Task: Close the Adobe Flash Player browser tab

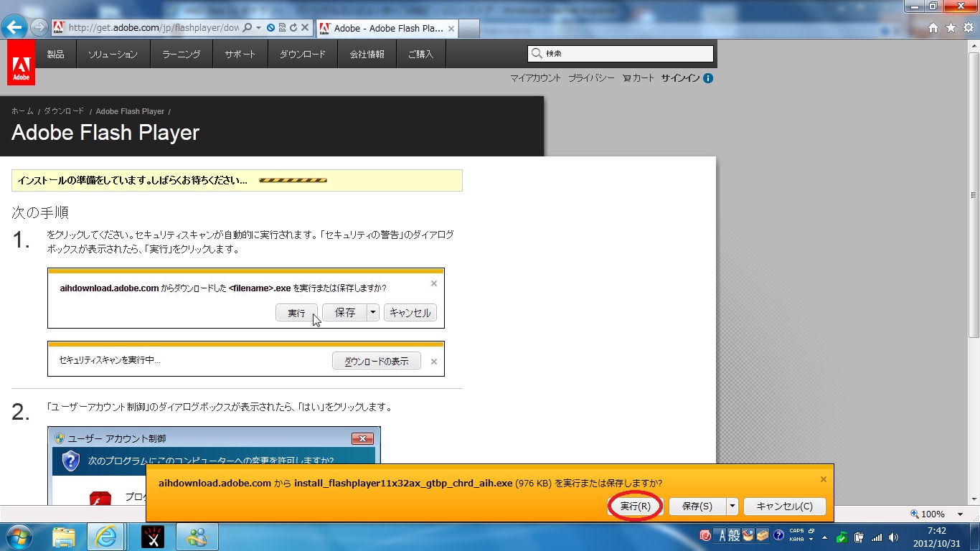Action: [x=451, y=29]
